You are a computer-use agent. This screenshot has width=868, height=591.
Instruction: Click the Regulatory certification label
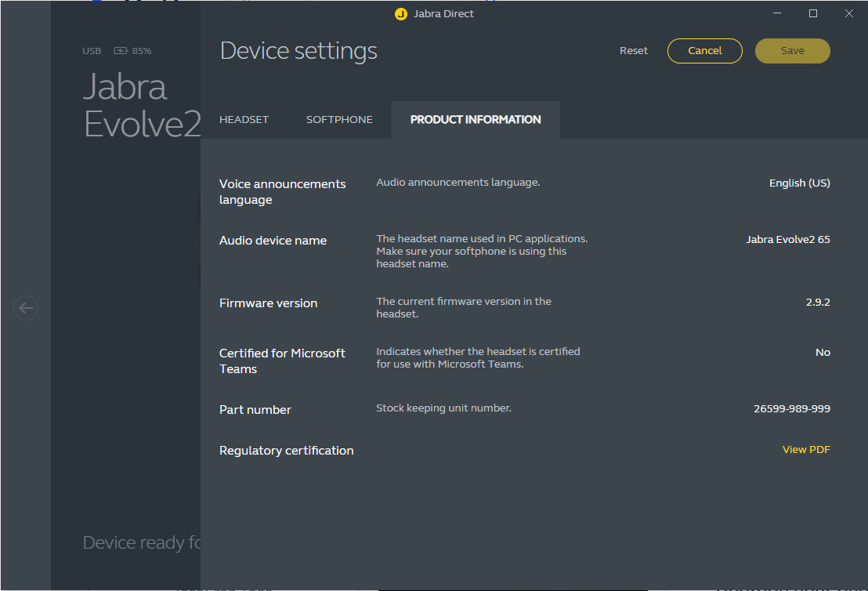click(x=286, y=451)
